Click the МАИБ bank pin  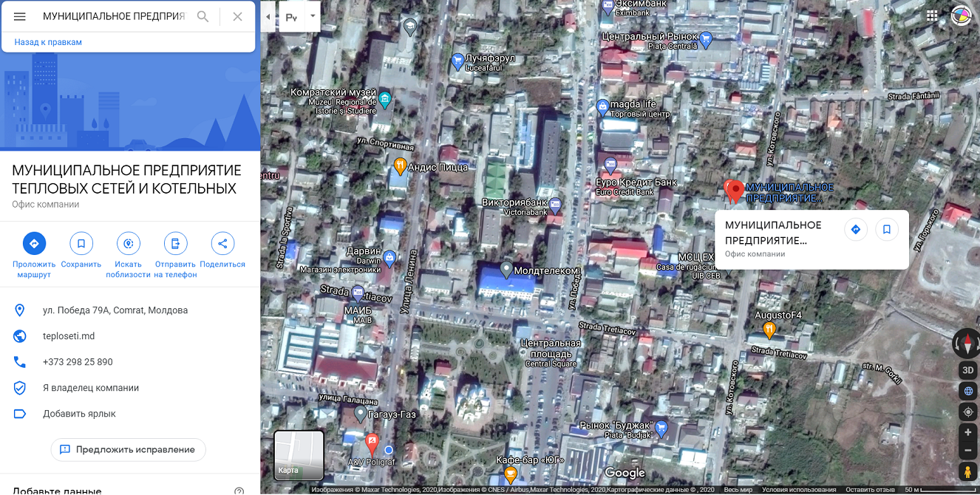tap(358, 293)
